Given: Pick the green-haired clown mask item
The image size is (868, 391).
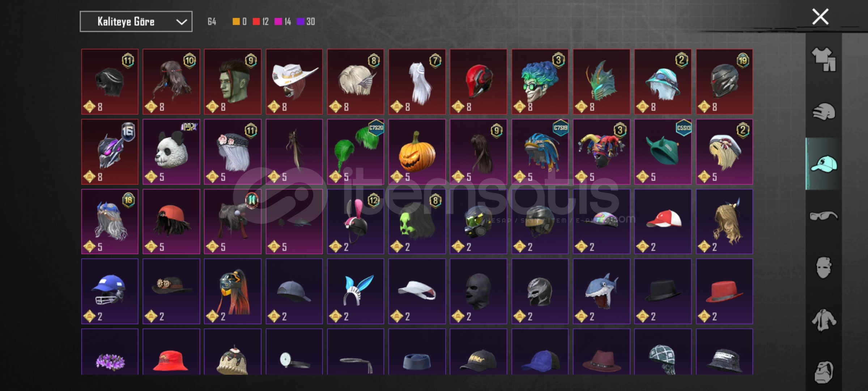Looking at the screenshot, I should click(x=540, y=82).
